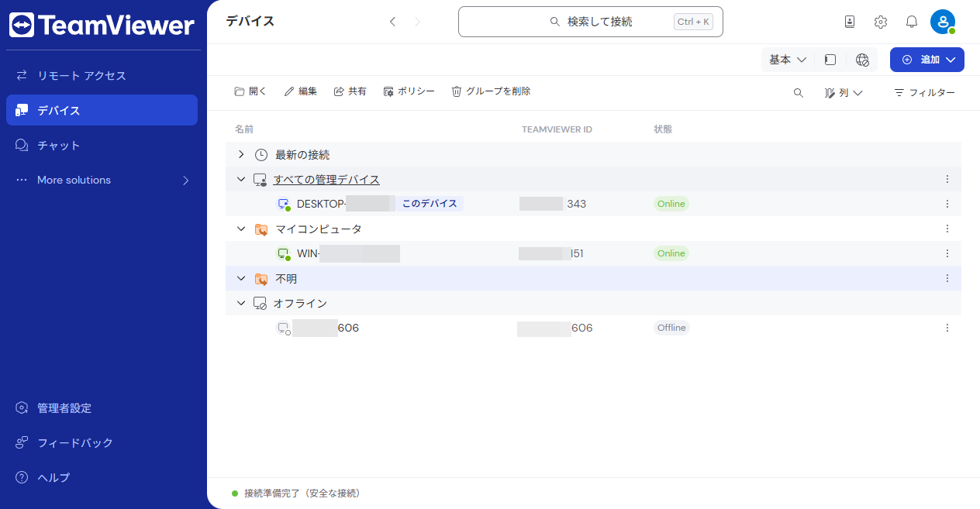980x509 pixels.
Task: Open リモート アクセス in sidebar
Action: click(x=102, y=75)
